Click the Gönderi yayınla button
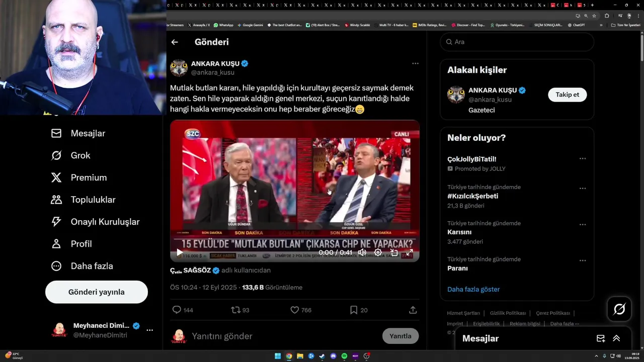 click(97, 292)
